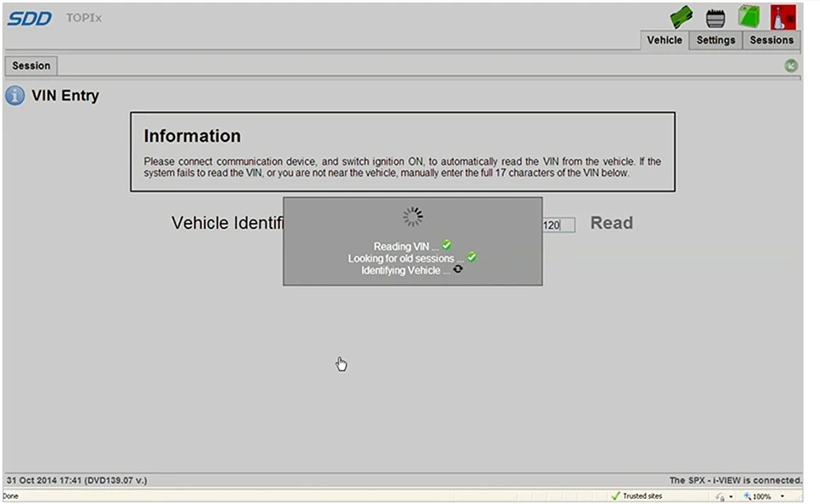
Task: Click the refresh icon after Identifying Vehicle
Action: point(458,269)
